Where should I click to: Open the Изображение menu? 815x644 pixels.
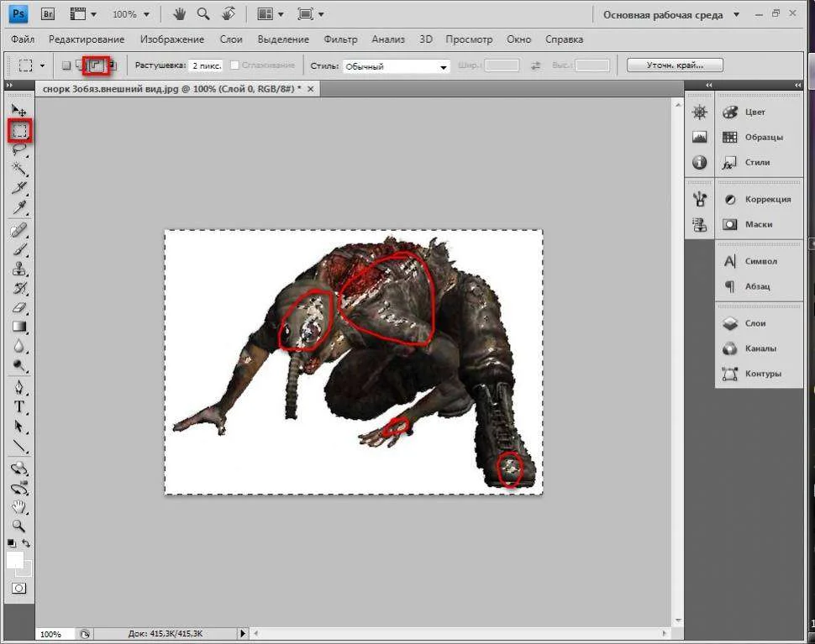point(171,39)
